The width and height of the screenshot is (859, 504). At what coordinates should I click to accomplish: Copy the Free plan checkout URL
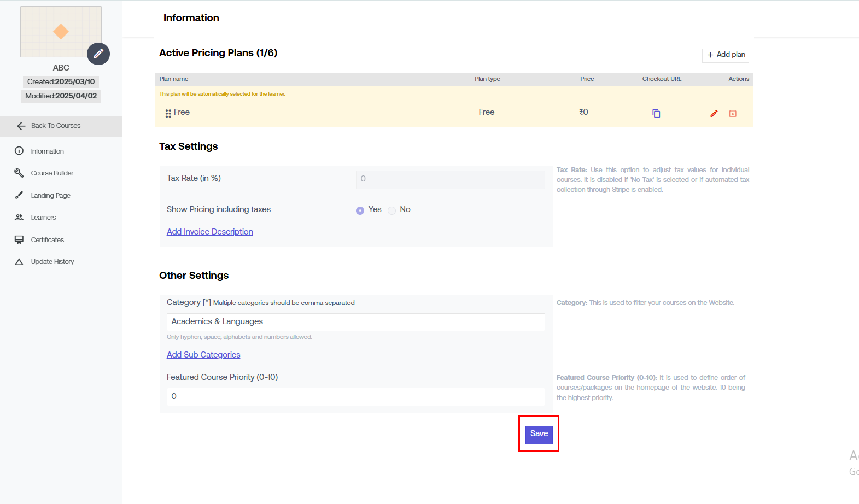coord(656,114)
